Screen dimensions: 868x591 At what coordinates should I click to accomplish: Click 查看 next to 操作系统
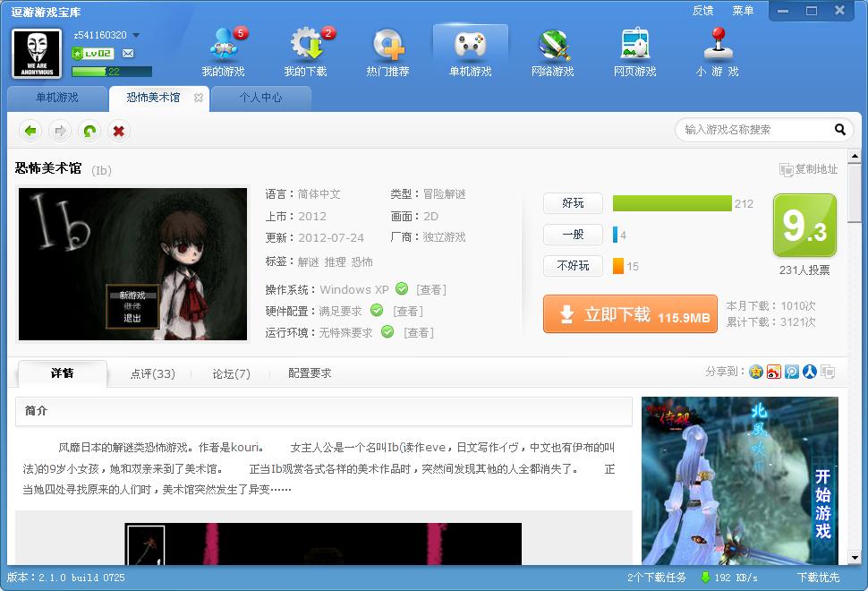(431, 290)
